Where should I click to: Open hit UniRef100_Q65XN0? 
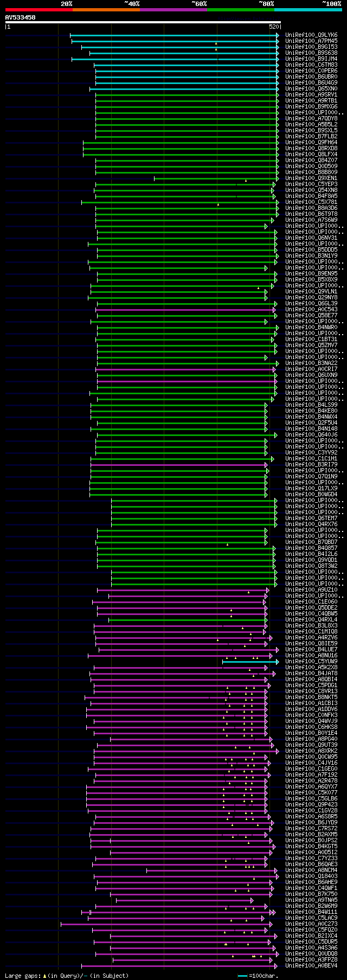pos(311,89)
